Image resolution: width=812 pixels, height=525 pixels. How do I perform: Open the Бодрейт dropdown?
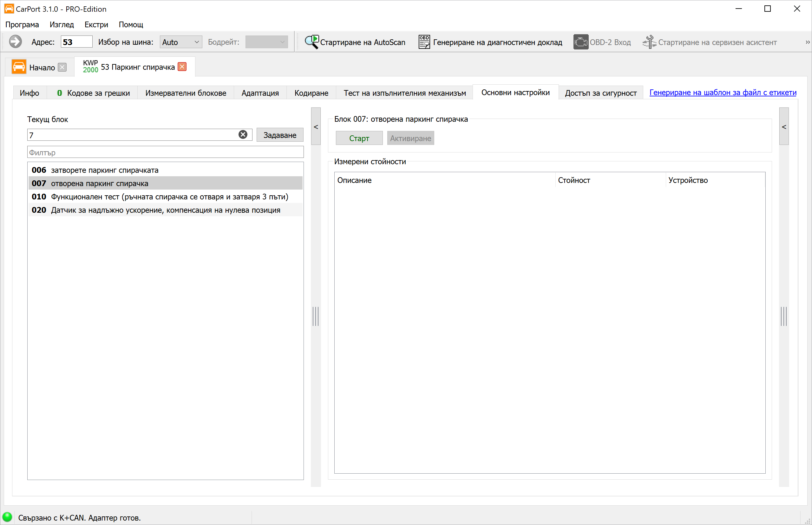[x=266, y=42]
